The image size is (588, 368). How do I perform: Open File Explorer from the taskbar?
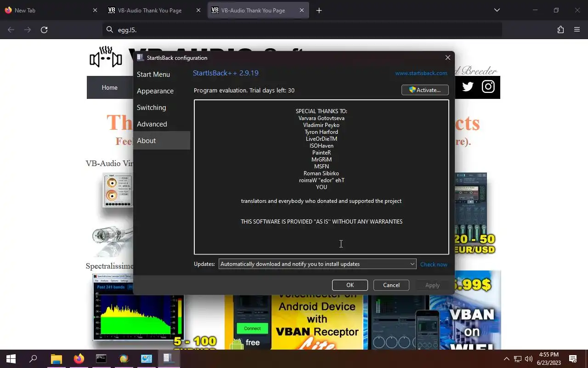pyautogui.click(x=56, y=359)
